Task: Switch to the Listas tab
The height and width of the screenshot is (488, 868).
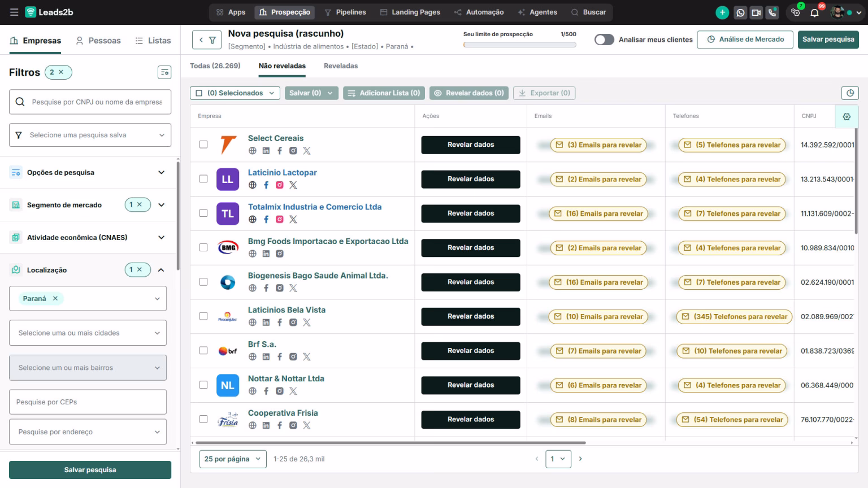Action: pos(153,41)
